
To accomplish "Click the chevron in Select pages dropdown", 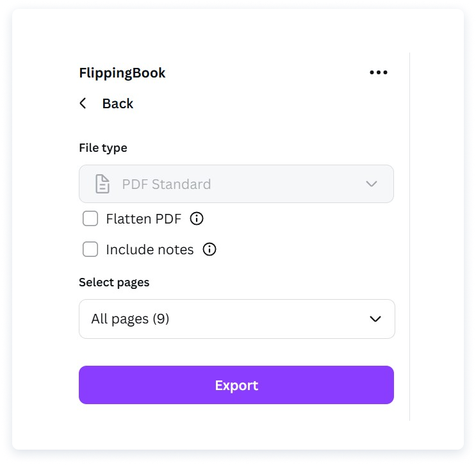I will (x=375, y=319).
